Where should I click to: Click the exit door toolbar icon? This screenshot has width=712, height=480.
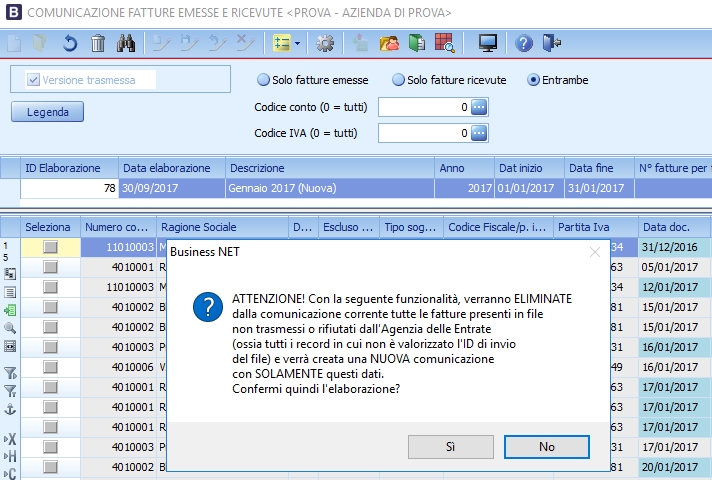click(552, 44)
